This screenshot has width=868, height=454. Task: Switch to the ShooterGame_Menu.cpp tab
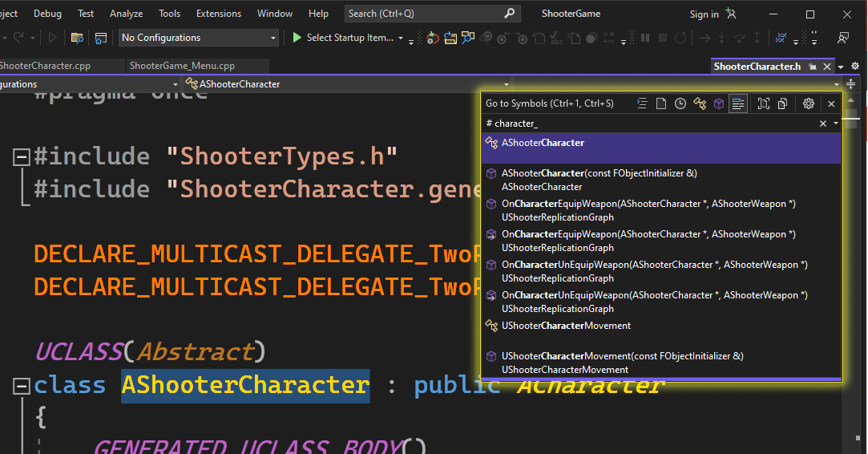coord(182,66)
